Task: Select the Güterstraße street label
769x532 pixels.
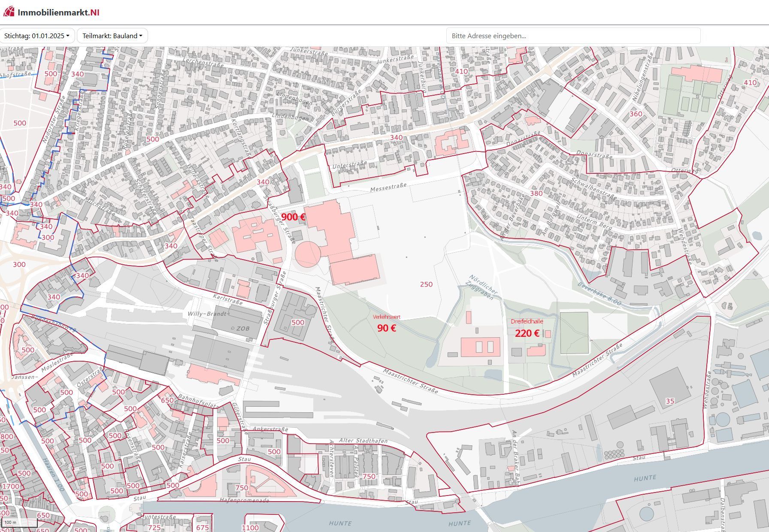Action: (x=240, y=418)
